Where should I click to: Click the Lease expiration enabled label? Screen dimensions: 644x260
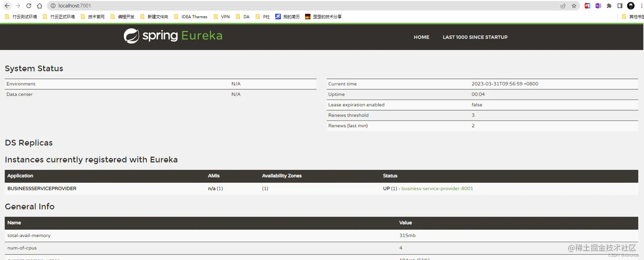click(x=356, y=105)
